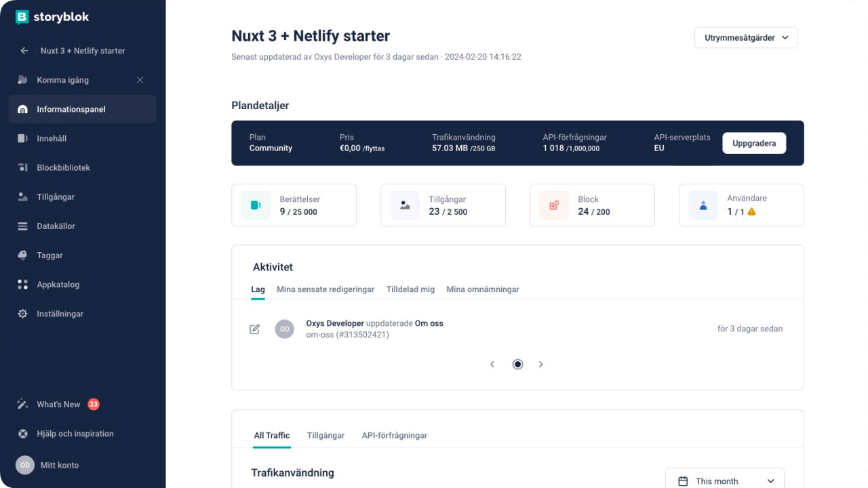Select the carousel dot indicator under Aktivitet
The height and width of the screenshot is (488, 868).
517,364
